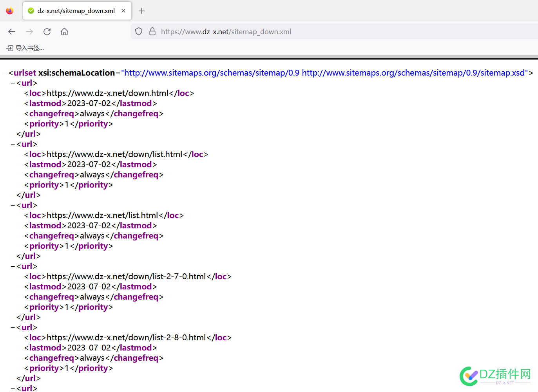Click loc text ending list-2-7-0.html
The height and width of the screenshot is (392, 538).
pos(126,276)
